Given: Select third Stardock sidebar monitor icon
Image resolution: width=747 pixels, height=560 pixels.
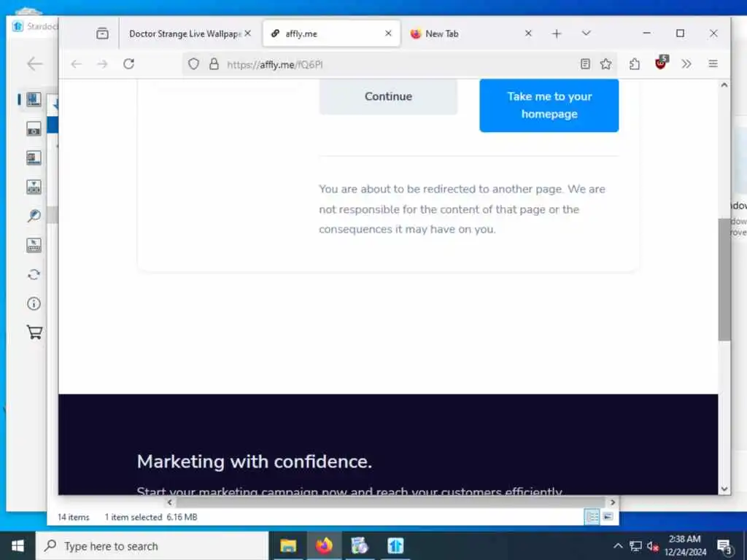Looking at the screenshot, I should [x=34, y=157].
